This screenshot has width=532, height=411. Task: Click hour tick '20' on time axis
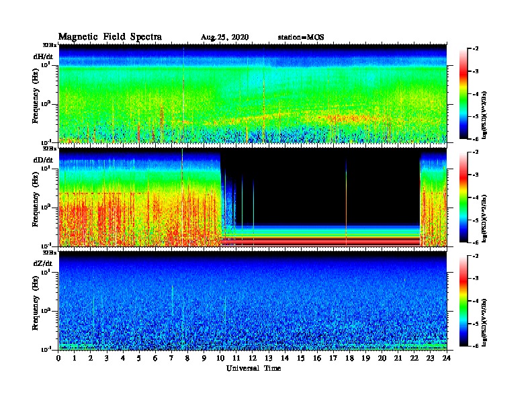tap(382, 359)
